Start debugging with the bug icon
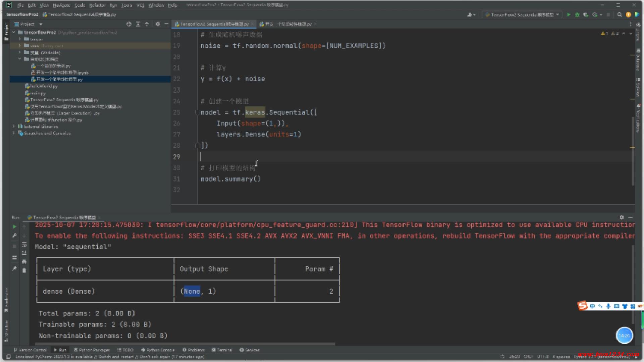Viewport: 644px width, 362px height. pyautogui.click(x=577, y=15)
